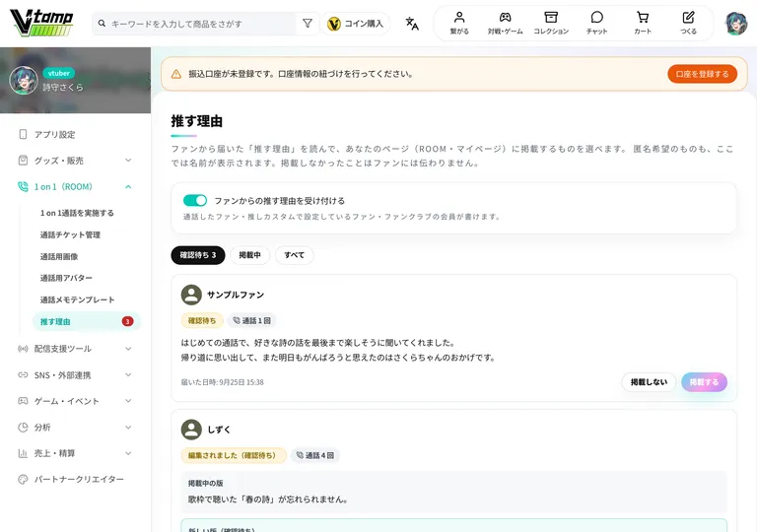Expand 分析 chevron
Screen dimensions: 757x532
128,428
